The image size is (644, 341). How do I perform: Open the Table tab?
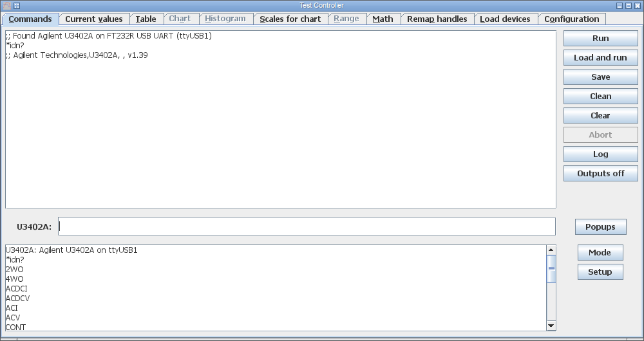(146, 19)
